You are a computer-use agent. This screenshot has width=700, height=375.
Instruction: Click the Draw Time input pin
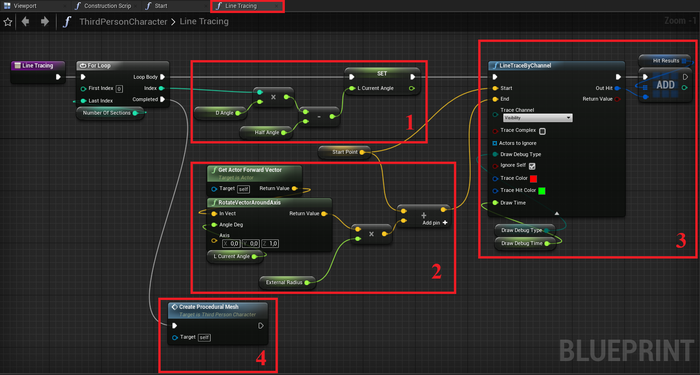pyautogui.click(x=495, y=203)
